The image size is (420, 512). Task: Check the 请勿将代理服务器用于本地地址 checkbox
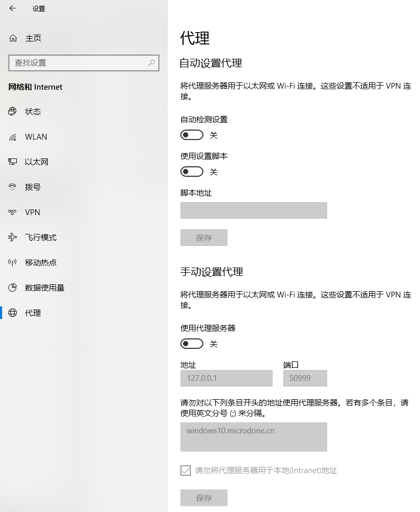coord(186,471)
